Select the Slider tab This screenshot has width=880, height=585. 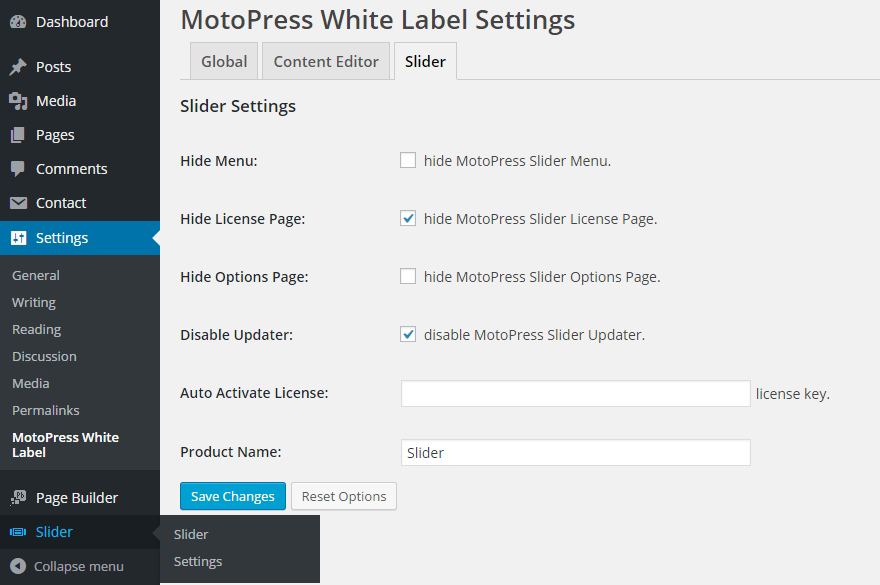tap(425, 61)
